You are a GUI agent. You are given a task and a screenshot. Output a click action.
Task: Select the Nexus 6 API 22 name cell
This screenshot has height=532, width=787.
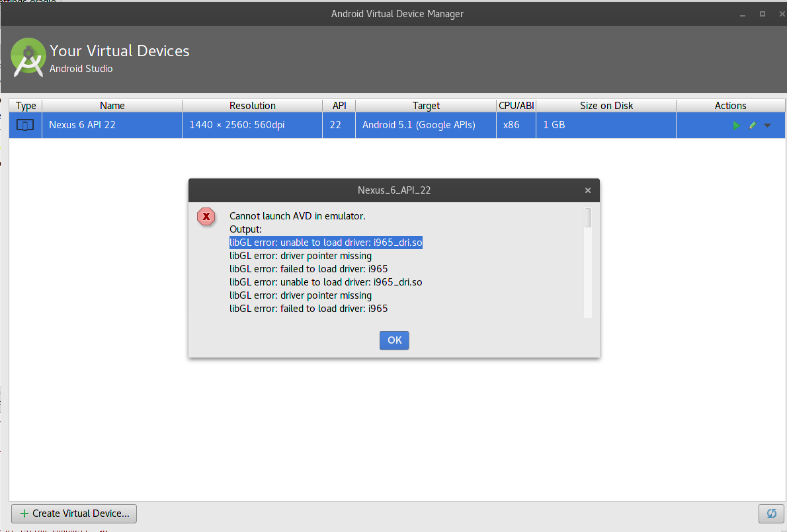pyautogui.click(x=112, y=125)
